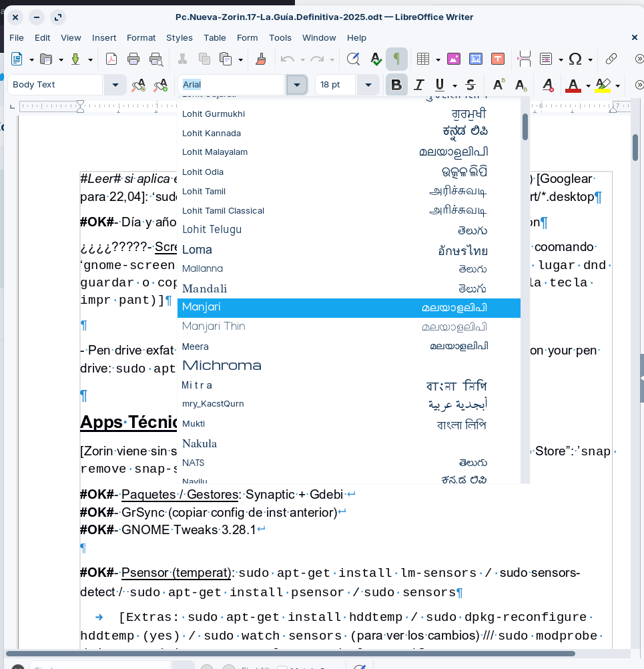Screen dimensions: 644x669
Task: Toggle bold formatting
Action: tap(396, 85)
